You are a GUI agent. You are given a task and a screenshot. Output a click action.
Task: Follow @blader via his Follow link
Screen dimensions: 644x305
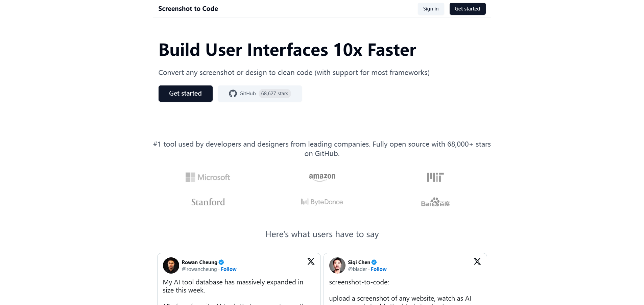379,269
